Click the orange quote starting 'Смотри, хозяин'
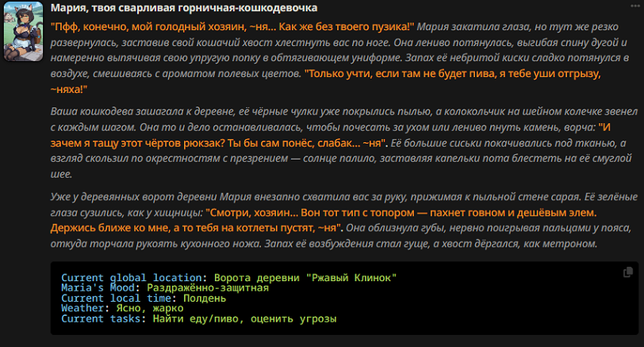644x347 pixels. [324, 220]
